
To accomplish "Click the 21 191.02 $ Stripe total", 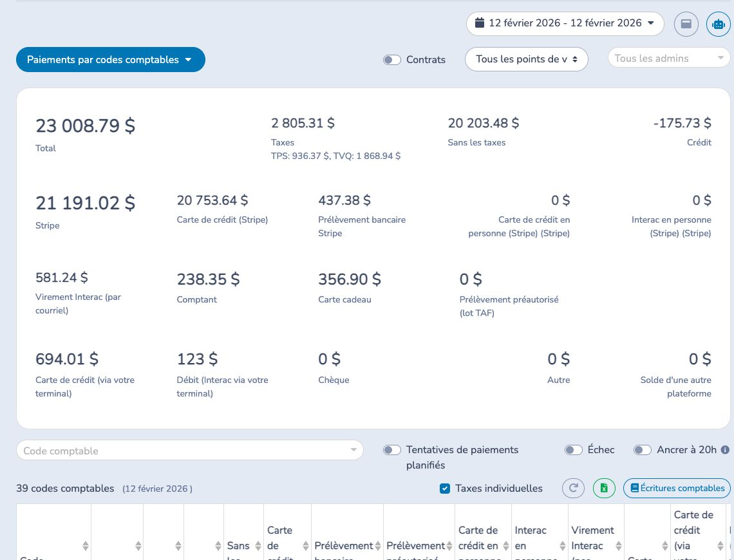I will pos(85,203).
